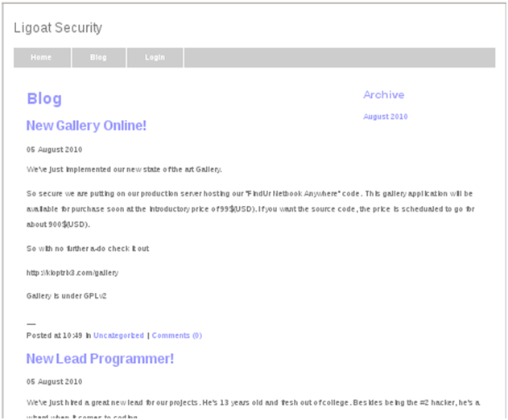508x420 pixels.
Task: Select the Uncategorized category link
Action: (x=118, y=336)
